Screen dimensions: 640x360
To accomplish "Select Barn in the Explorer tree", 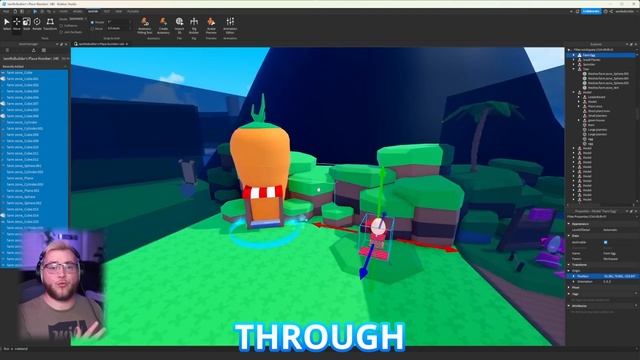I will pos(591,125).
